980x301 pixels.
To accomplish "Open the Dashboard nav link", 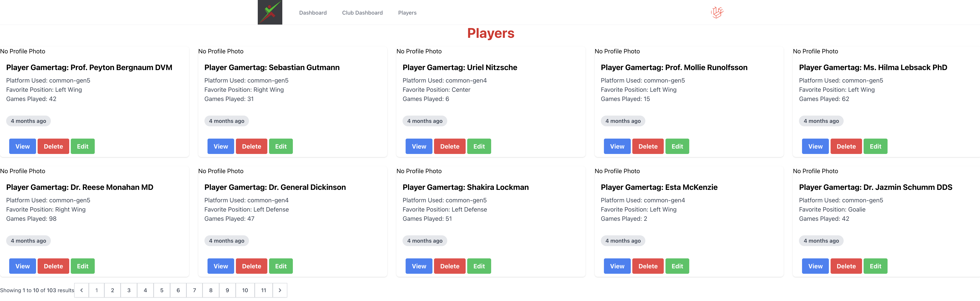I will [x=313, y=12].
